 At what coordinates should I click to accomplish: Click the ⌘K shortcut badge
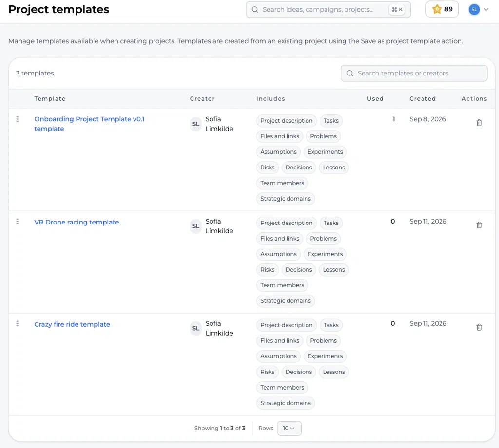397,10
